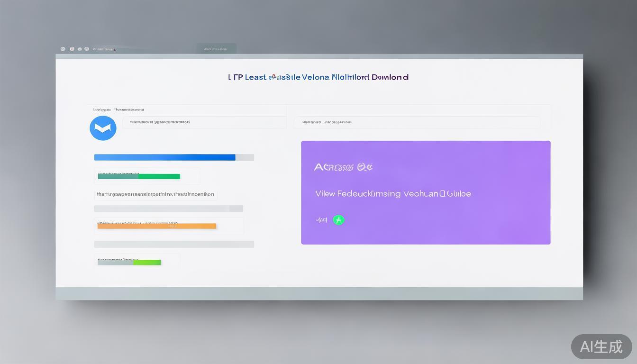Click the teal and green progress bar
The height and width of the screenshot is (364, 637).
coord(139,176)
